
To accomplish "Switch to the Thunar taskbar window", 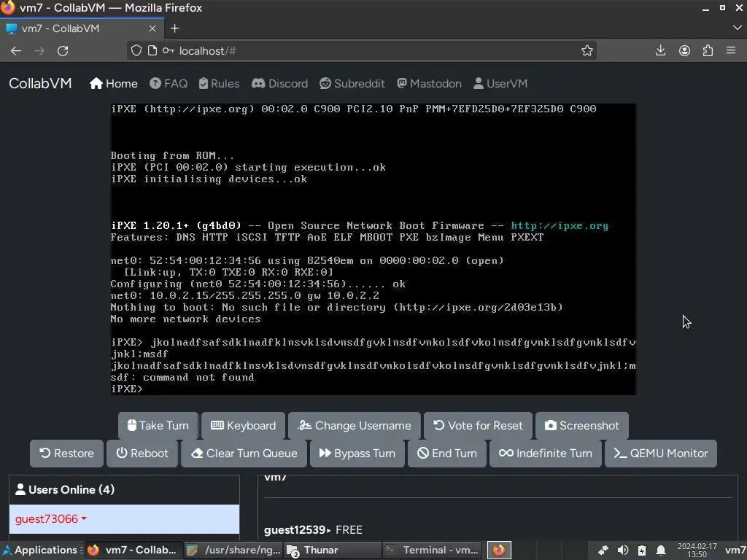I will [x=333, y=550].
